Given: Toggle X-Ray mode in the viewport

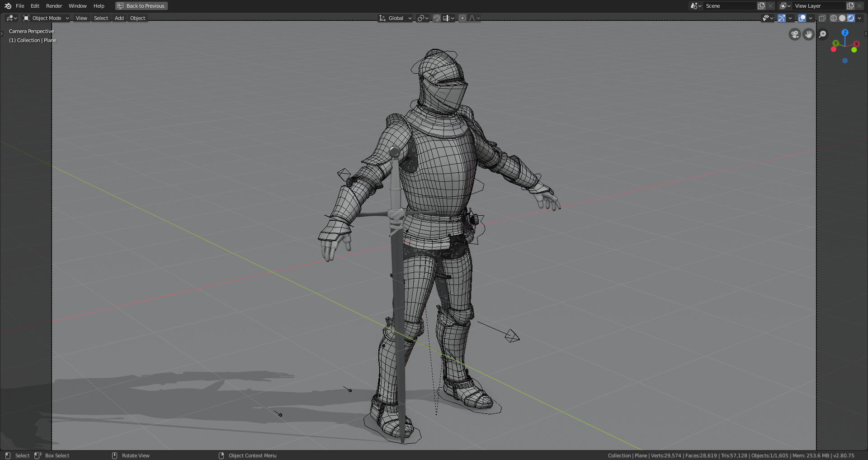Looking at the screenshot, I should click(x=823, y=18).
